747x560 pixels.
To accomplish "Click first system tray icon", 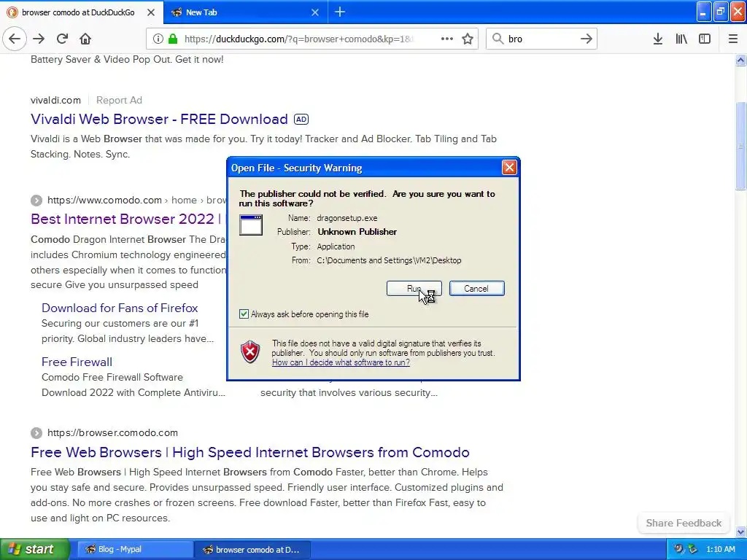I will (x=679, y=549).
